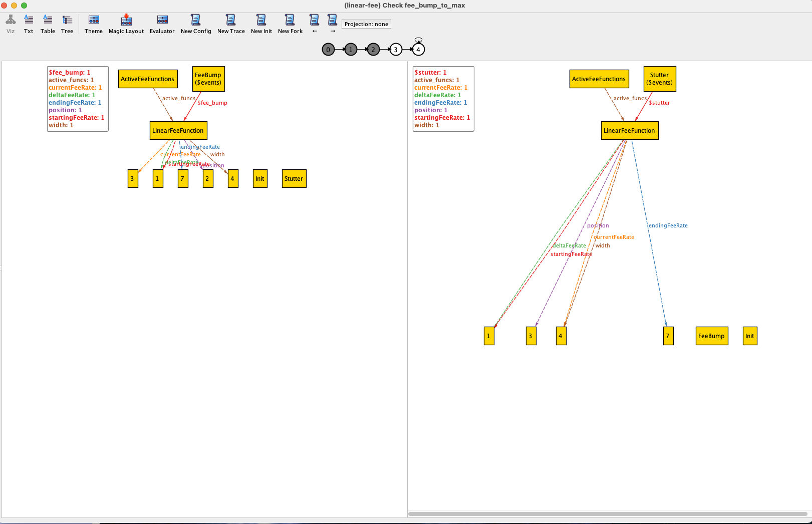Select trace state 3 circle
The height and width of the screenshot is (524, 812).
(x=396, y=50)
